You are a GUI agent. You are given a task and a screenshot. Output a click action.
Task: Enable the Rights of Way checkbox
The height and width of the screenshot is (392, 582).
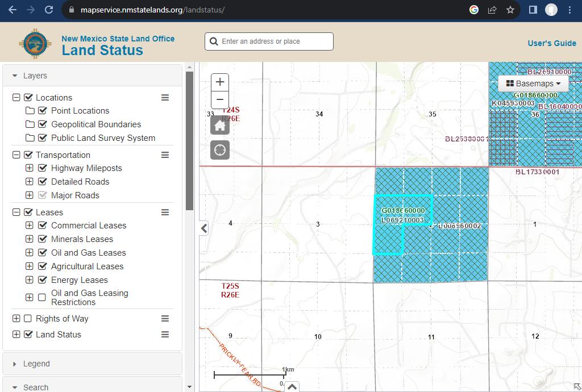pyautogui.click(x=28, y=319)
